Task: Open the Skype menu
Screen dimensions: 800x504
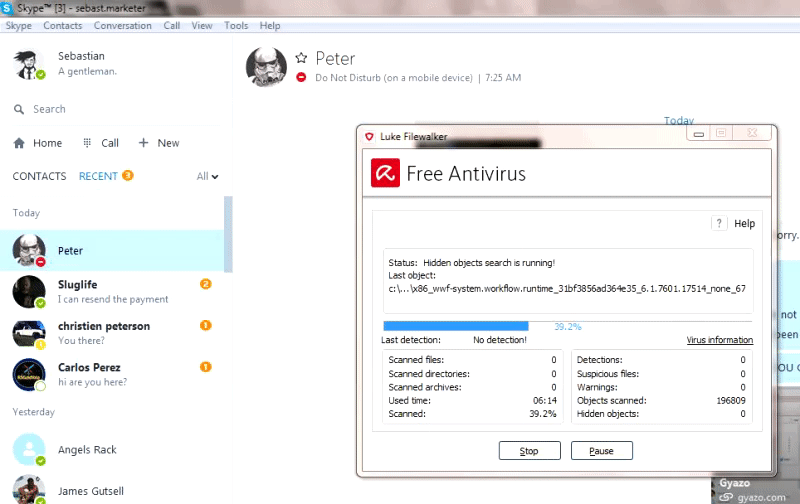Action: pos(18,26)
